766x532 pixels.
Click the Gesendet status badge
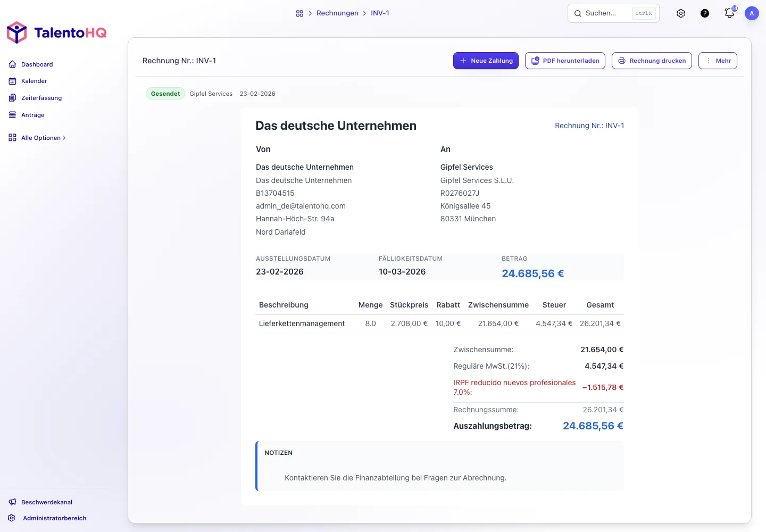tap(165, 94)
